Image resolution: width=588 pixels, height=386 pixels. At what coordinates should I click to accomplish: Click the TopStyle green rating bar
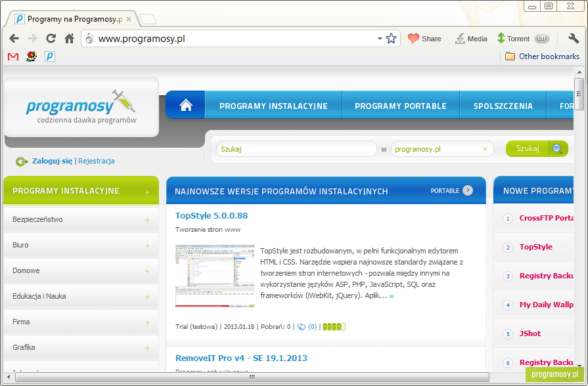coord(334,327)
